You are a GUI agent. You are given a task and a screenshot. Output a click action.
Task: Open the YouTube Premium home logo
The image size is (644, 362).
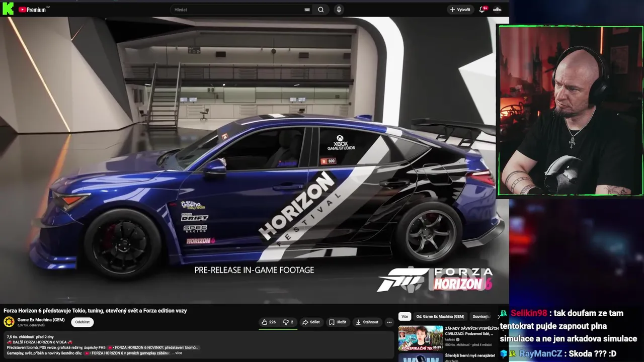coord(33,10)
